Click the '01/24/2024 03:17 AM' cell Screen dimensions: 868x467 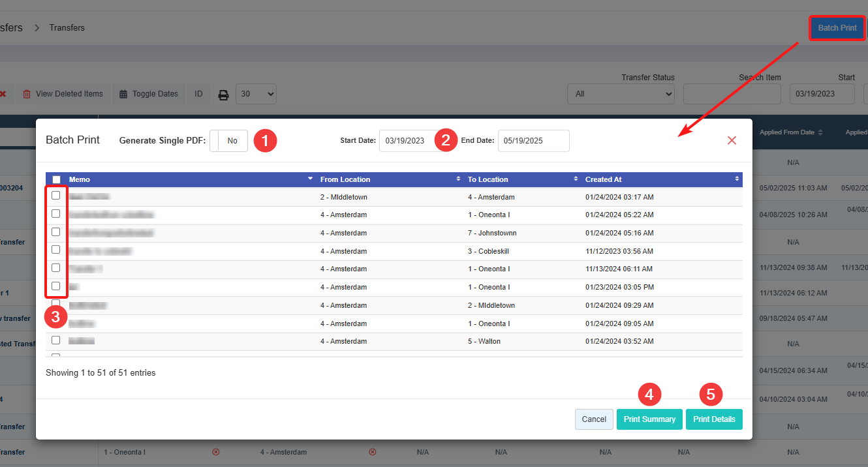click(x=619, y=197)
